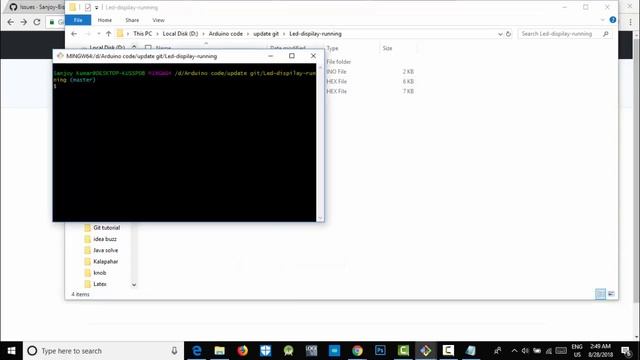
Task: Switch to Git Bash taskbar icon
Action: coord(425,351)
